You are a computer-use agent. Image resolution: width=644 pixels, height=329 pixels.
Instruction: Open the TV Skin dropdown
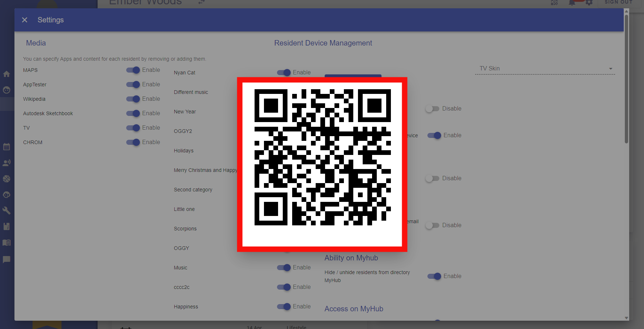pos(545,69)
